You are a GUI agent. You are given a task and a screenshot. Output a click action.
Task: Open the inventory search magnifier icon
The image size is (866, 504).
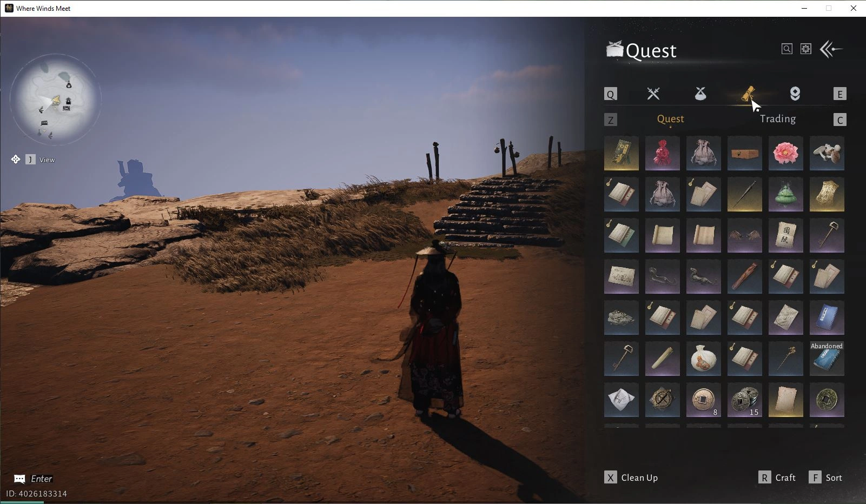(787, 49)
